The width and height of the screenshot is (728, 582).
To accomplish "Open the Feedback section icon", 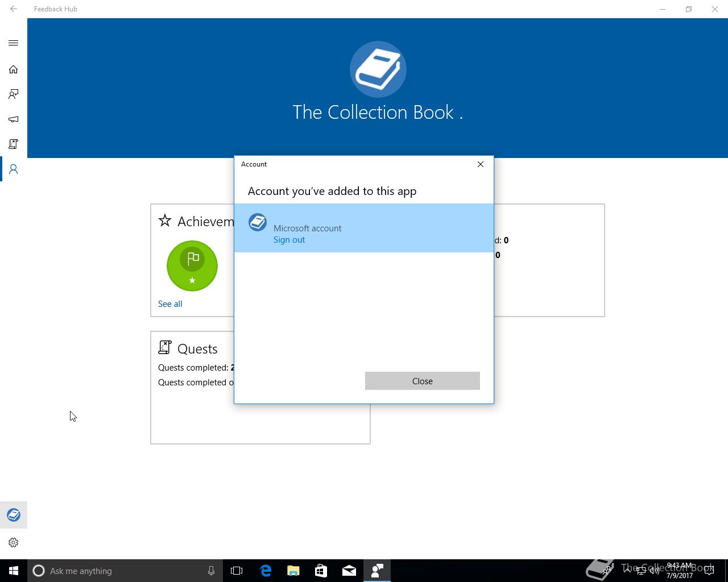I will (14, 94).
